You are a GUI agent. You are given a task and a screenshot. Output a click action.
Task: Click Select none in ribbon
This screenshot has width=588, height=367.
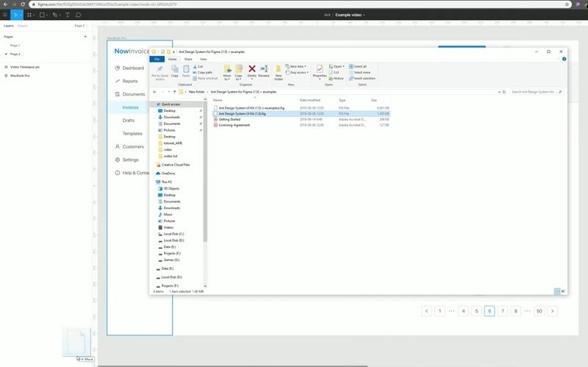(359, 72)
